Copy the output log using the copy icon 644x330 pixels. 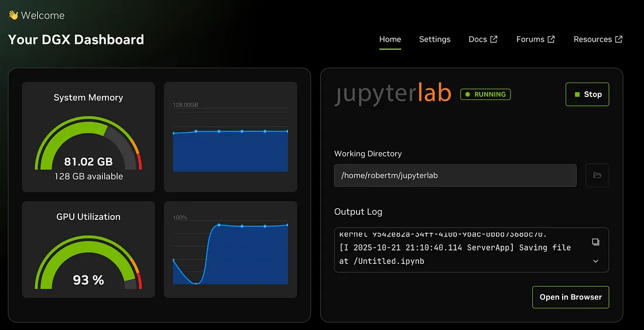[x=595, y=242]
